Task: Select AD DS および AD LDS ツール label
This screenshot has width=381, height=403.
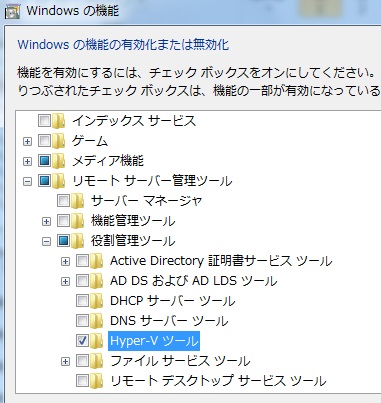Action: pos(193,281)
